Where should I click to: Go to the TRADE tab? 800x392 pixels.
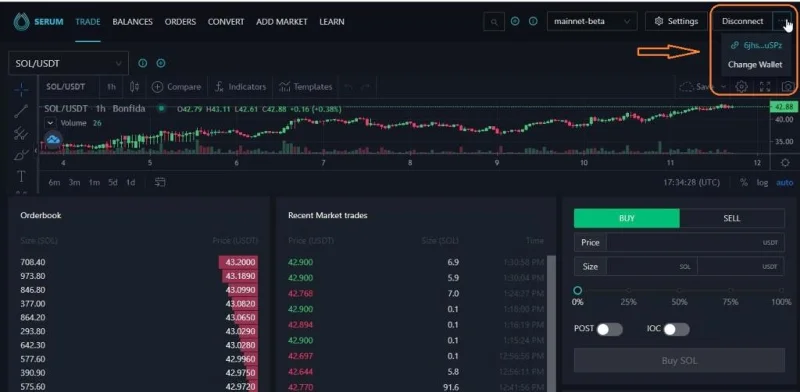(x=88, y=22)
